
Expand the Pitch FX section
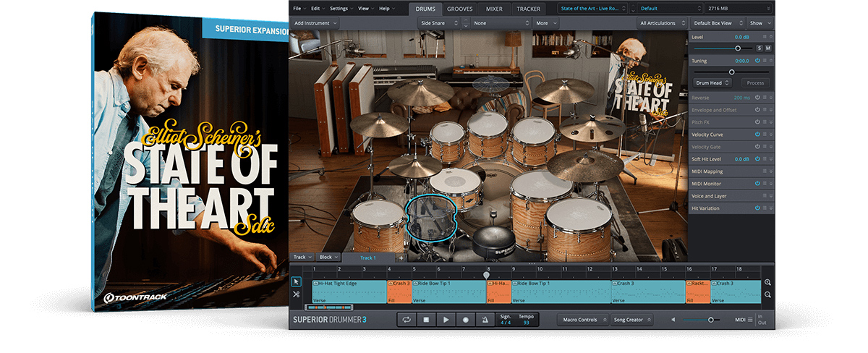click(771, 122)
